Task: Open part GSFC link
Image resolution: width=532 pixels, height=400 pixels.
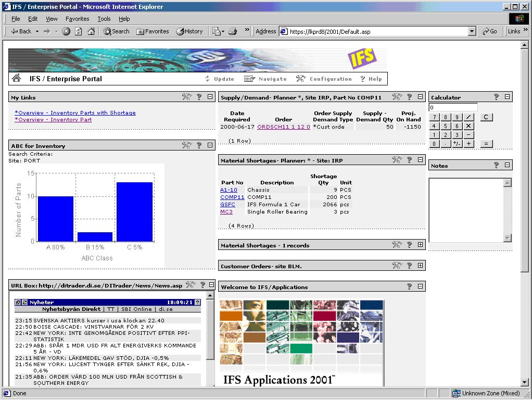Action: tap(227, 204)
